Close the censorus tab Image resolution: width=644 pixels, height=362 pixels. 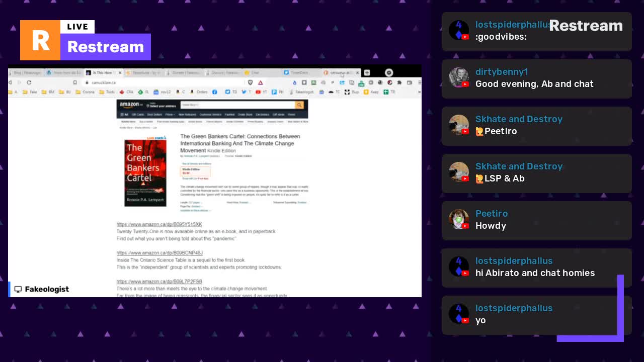coord(357,73)
